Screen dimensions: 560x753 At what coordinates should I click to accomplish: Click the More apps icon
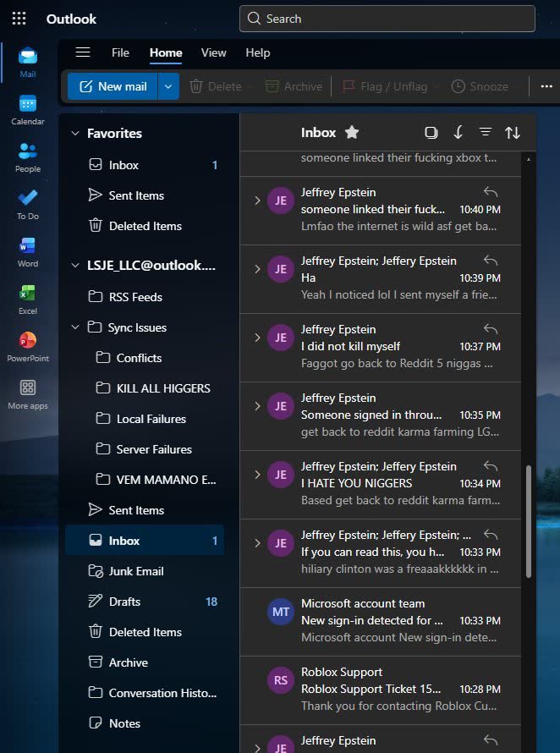click(27, 394)
